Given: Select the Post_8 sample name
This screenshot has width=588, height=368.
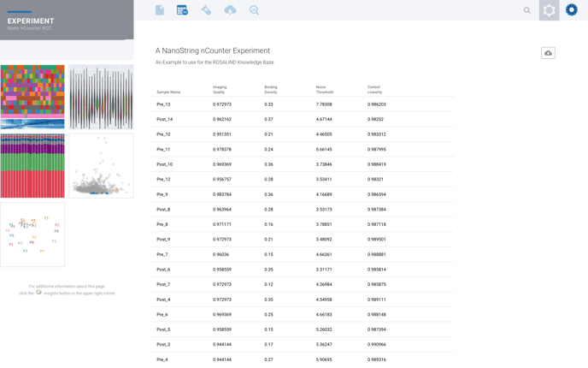Looking at the screenshot, I should coord(163,209).
